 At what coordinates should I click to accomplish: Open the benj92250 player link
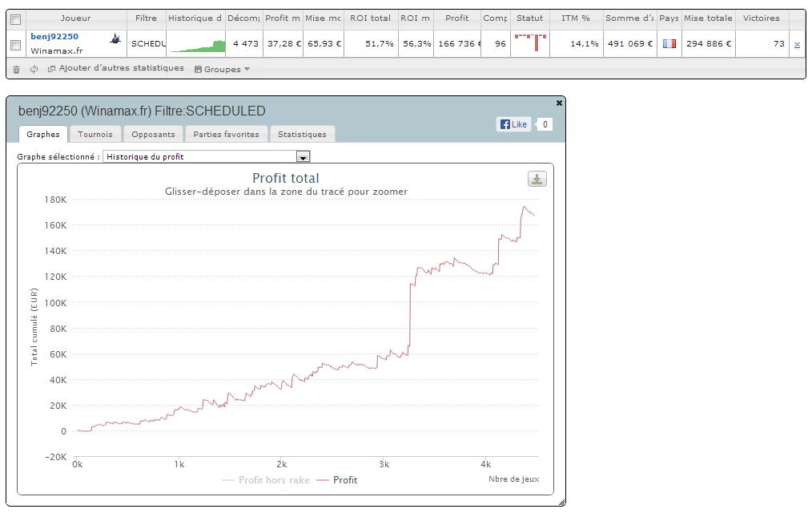tap(54, 36)
